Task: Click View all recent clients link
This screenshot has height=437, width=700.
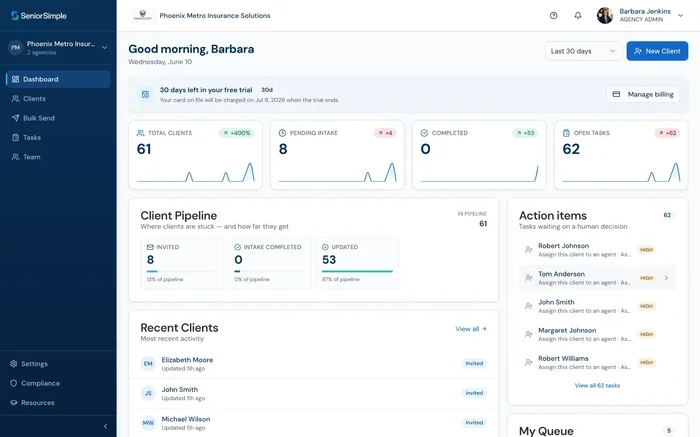Action: 471,329
